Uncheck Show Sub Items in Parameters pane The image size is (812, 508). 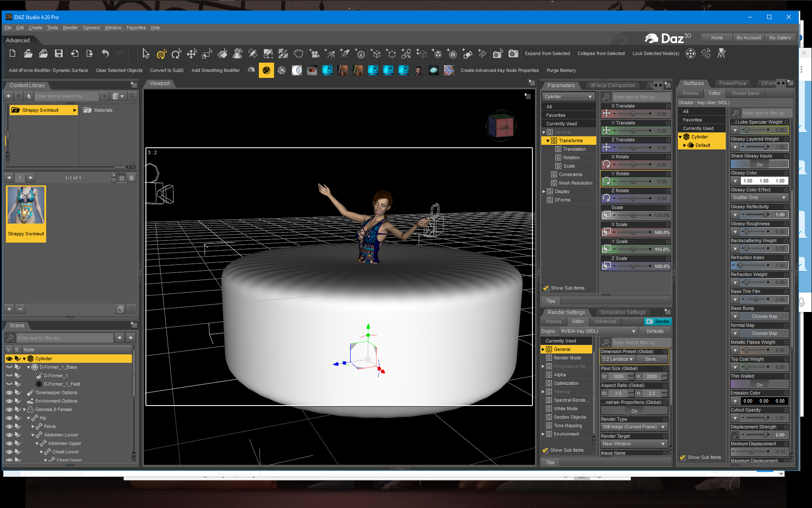pyautogui.click(x=546, y=288)
